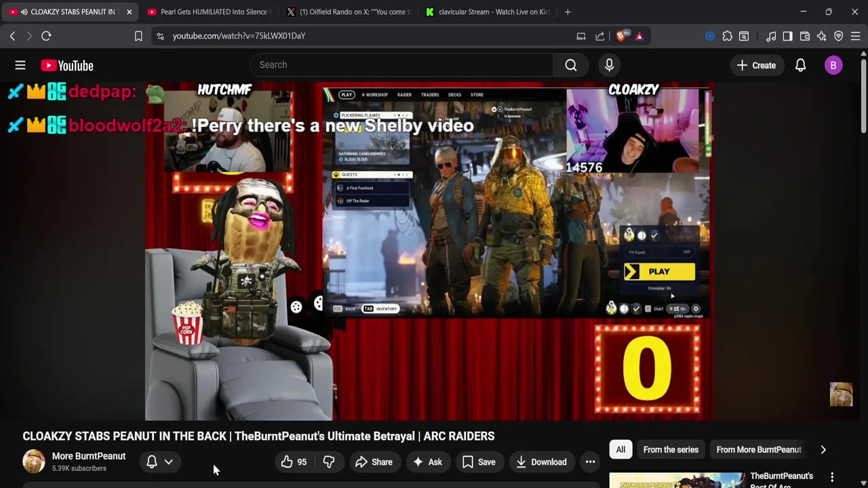Switch to Oilfield Rando on X tab
This screenshot has width=868, height=488.
tap(349, 12)
